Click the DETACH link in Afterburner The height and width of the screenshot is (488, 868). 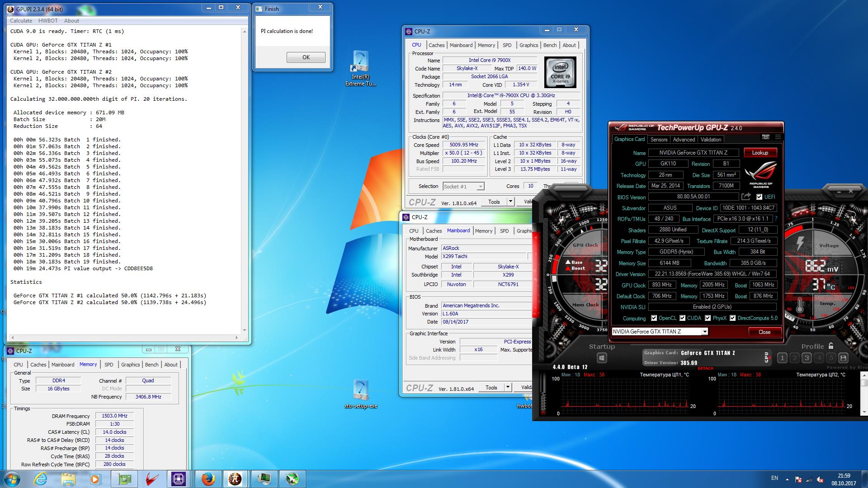point(705,368)
